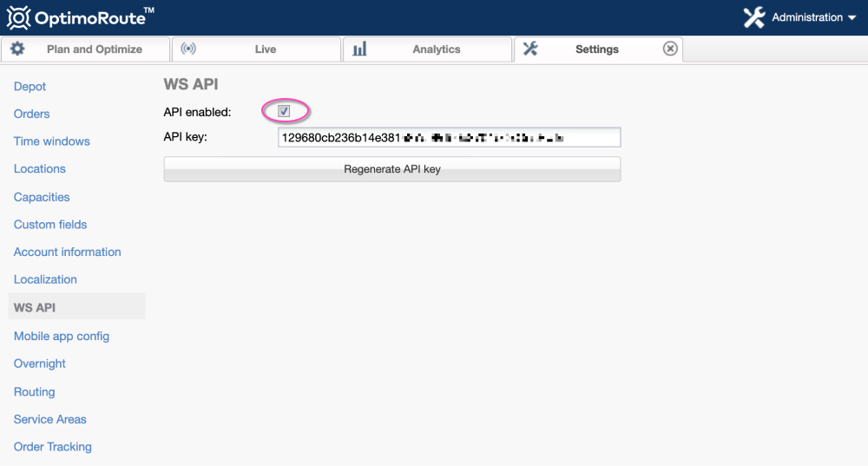Go to Time windows settings

click(52, 141)
